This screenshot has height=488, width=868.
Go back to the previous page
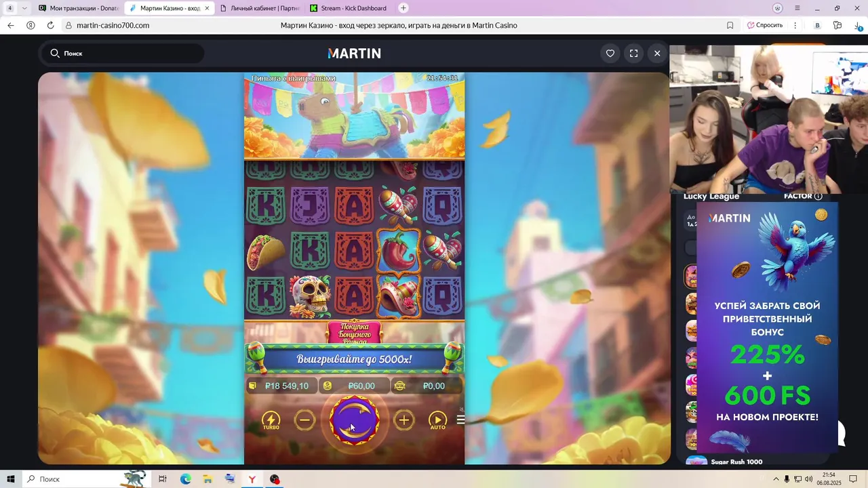coord(11,25)
